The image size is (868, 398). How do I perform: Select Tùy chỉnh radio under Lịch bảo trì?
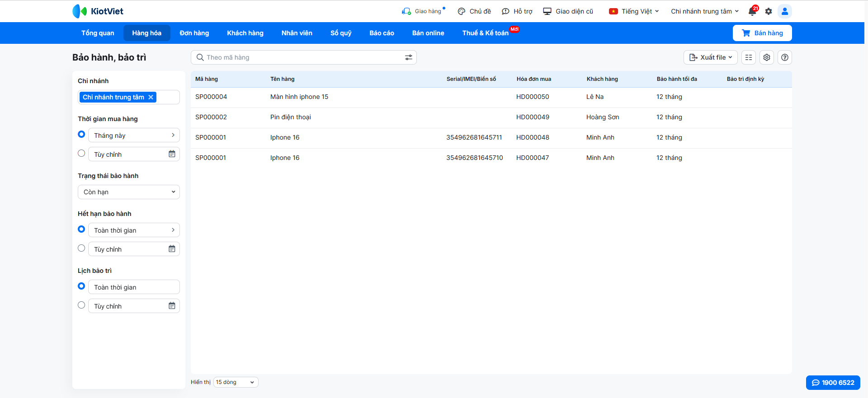click(81, 305)
